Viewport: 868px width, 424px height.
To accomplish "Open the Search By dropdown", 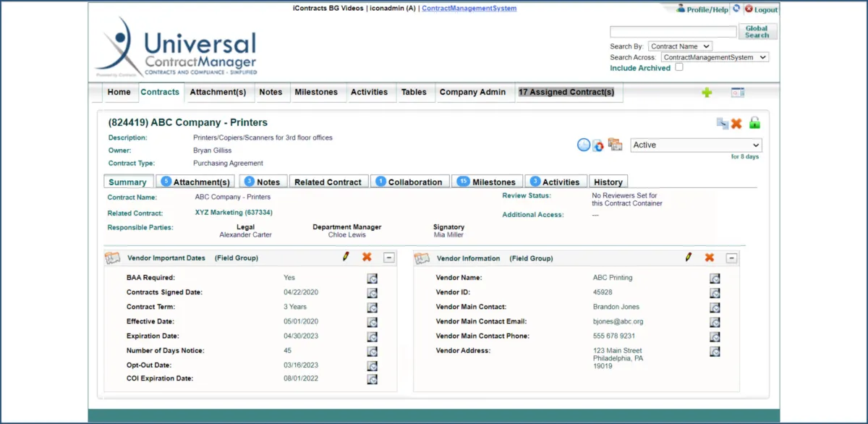I will (680, 46).
